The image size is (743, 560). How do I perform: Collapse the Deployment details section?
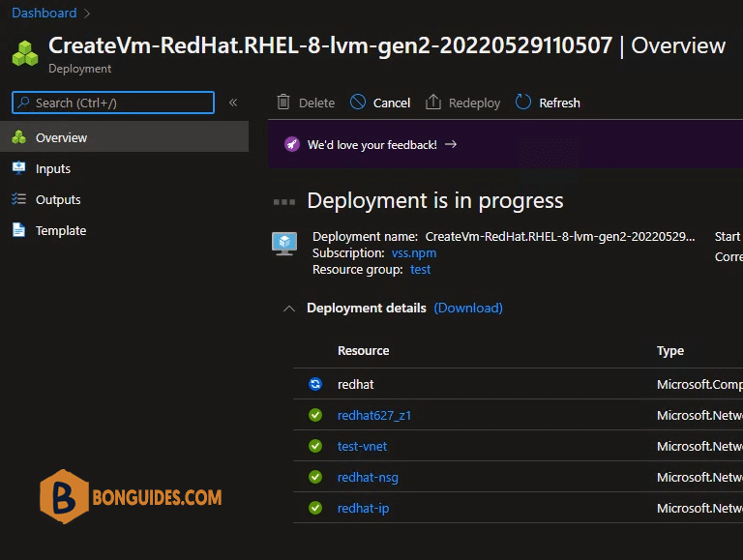click(x=289, y=309)
